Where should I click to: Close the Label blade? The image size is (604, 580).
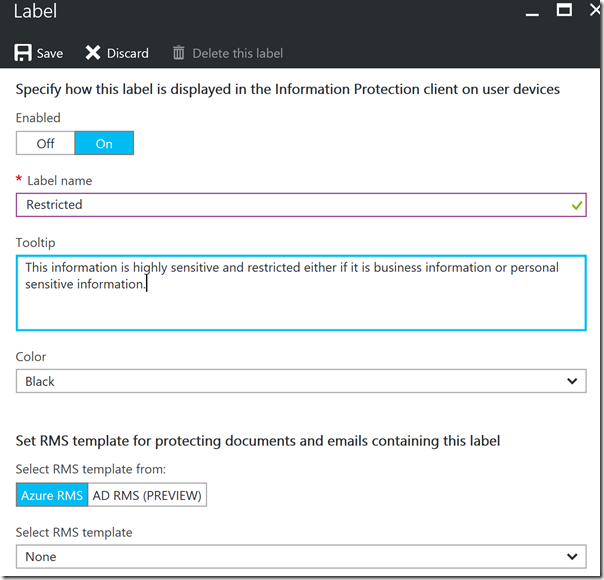pyautogui.click(x=593, y=11)
